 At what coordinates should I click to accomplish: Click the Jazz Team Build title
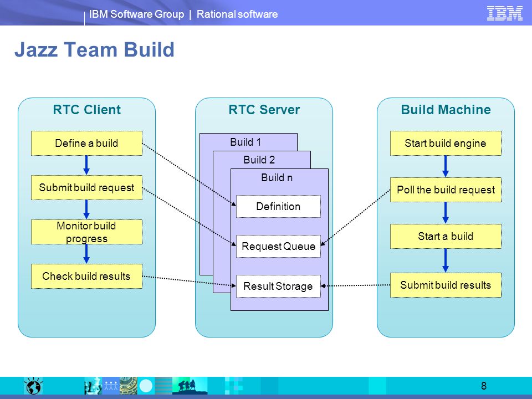point(94,49)
